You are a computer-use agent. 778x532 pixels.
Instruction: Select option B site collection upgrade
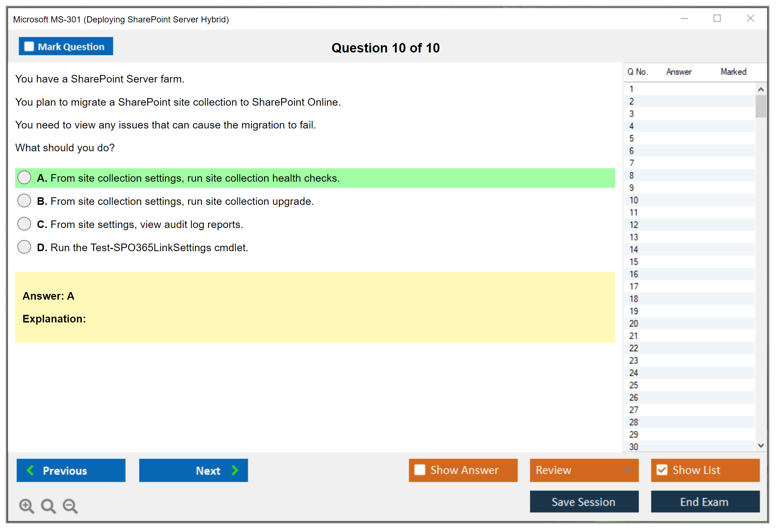24,201
